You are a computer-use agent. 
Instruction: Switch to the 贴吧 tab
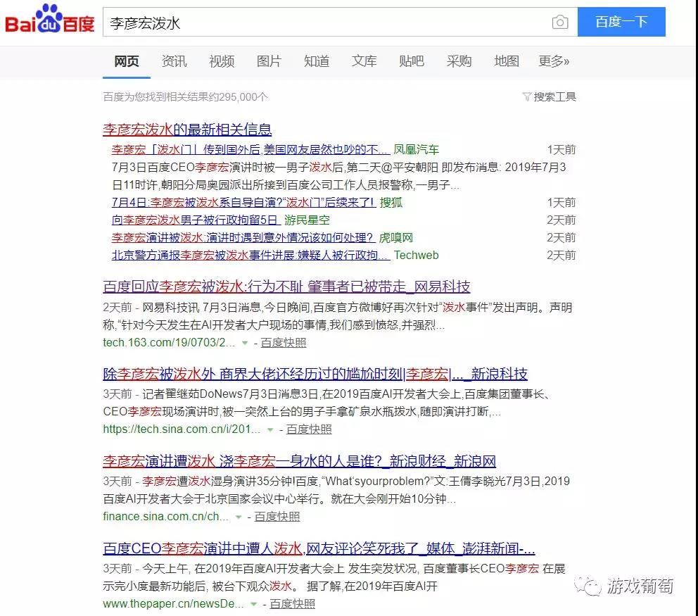[x=412, y=61]
